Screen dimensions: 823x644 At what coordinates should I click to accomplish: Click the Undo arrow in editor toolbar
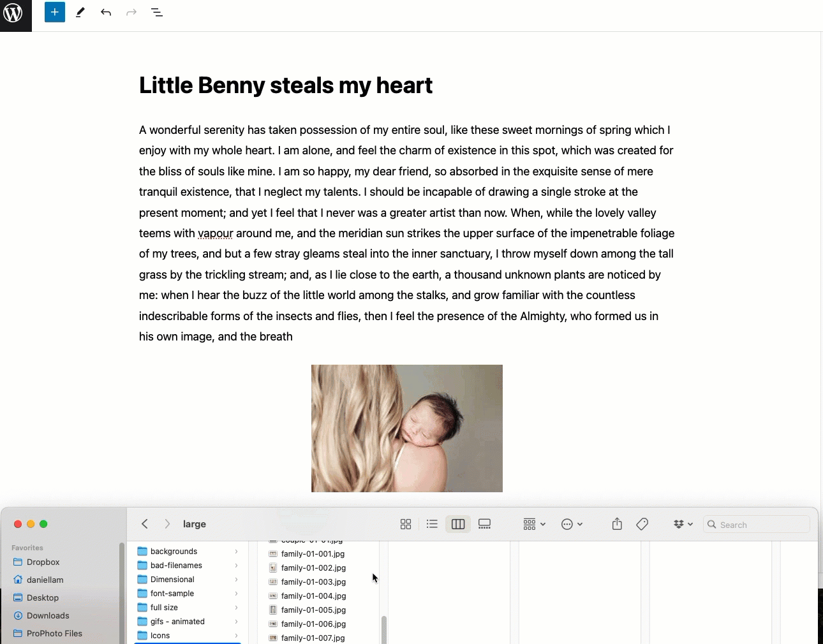point(106,12)
